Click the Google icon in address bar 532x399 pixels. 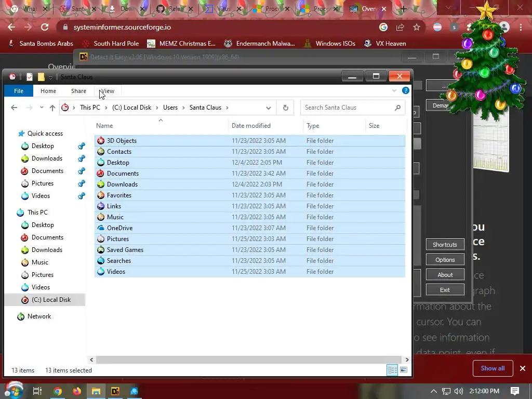383,27
